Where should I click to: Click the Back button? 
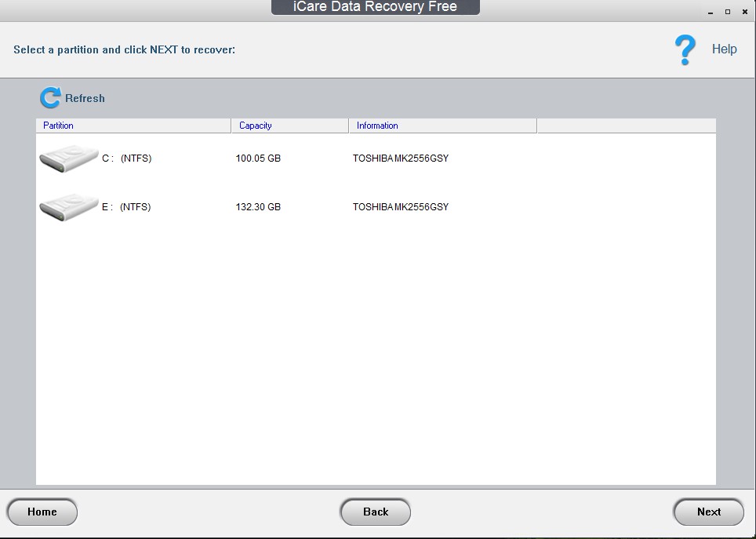tap(375, 512)
